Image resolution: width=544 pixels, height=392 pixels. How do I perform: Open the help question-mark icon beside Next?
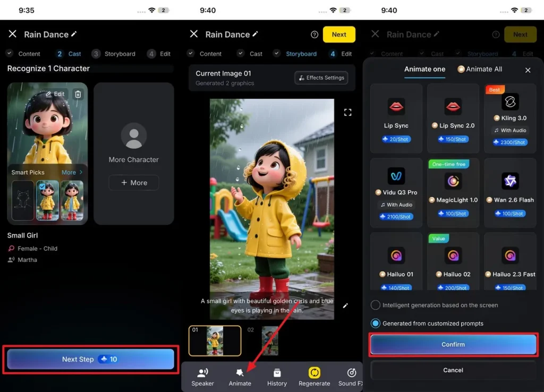[314, 34]
